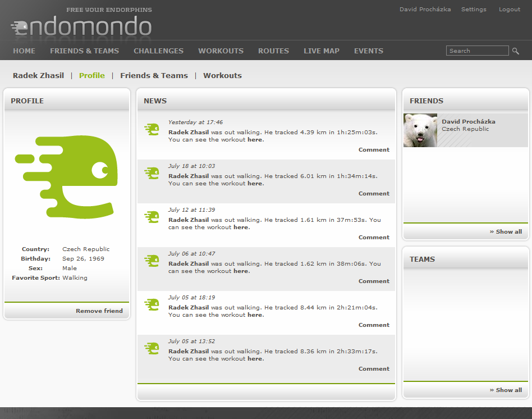Open the LIVE MAP menu

point(322,51)
